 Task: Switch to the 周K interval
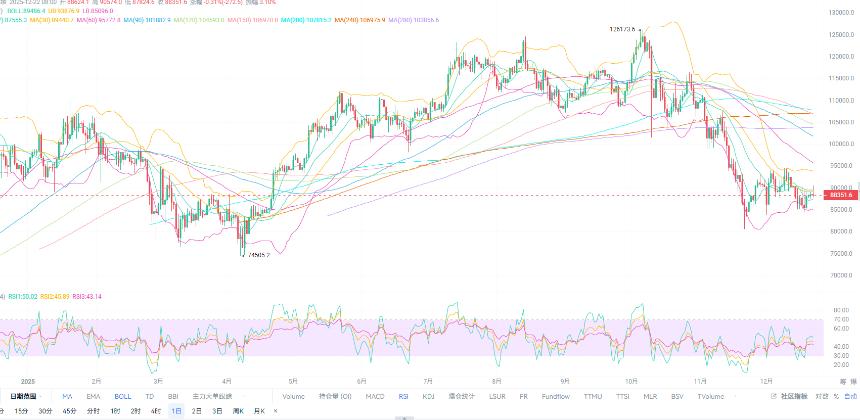[237, 411]
